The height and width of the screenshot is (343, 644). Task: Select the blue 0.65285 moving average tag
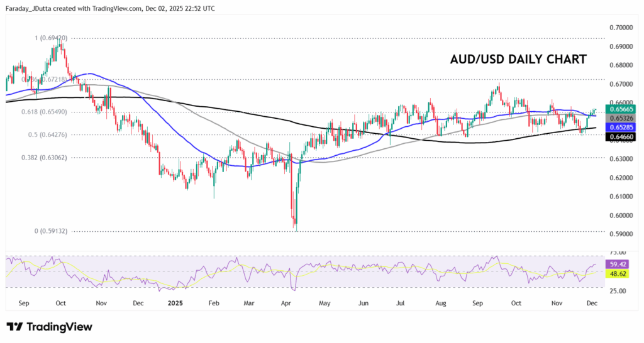point(621,127)
